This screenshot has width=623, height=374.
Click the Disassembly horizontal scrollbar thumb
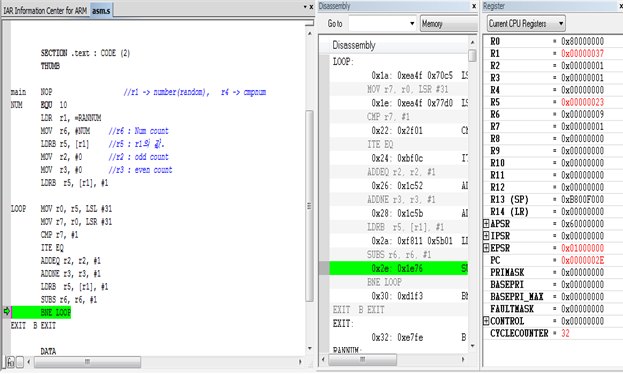pos(363,360)
